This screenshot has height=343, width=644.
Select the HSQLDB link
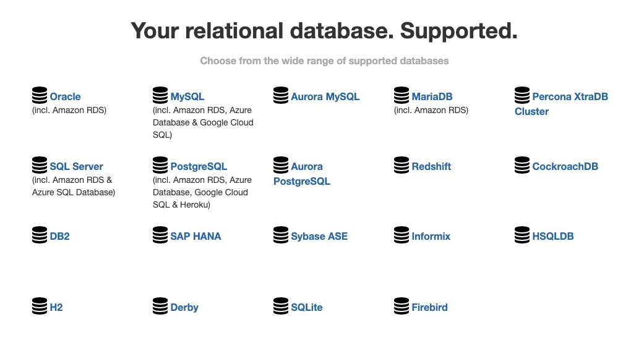[x=553, y=236]
